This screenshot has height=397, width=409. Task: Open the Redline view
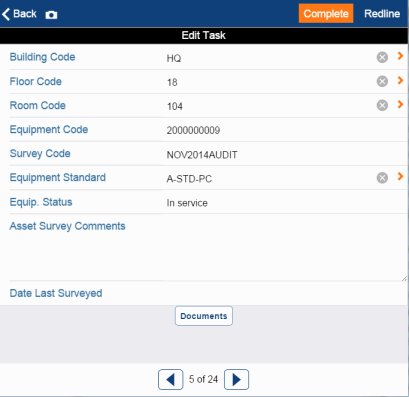pos(382,14)
